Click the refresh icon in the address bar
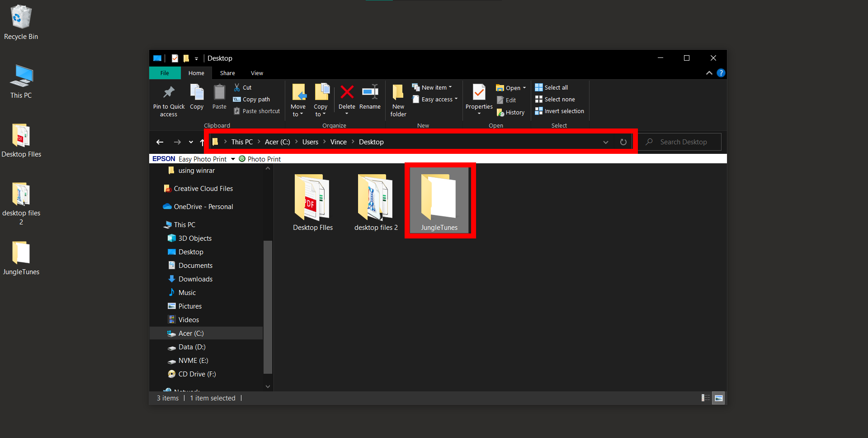This screenshot has height=438, width=868. point(623,142)
